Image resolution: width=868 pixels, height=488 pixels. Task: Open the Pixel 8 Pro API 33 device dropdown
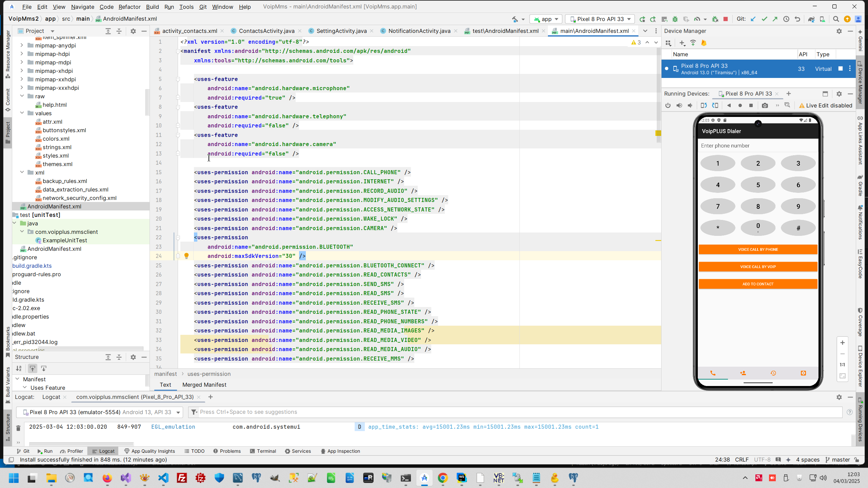(x=600, y=19)
